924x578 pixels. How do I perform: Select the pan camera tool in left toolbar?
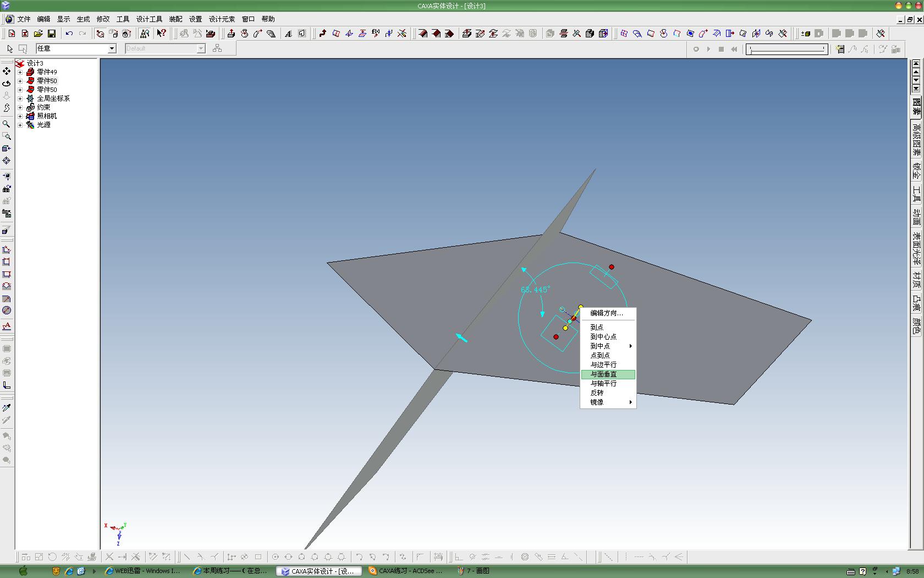(7, 71)
